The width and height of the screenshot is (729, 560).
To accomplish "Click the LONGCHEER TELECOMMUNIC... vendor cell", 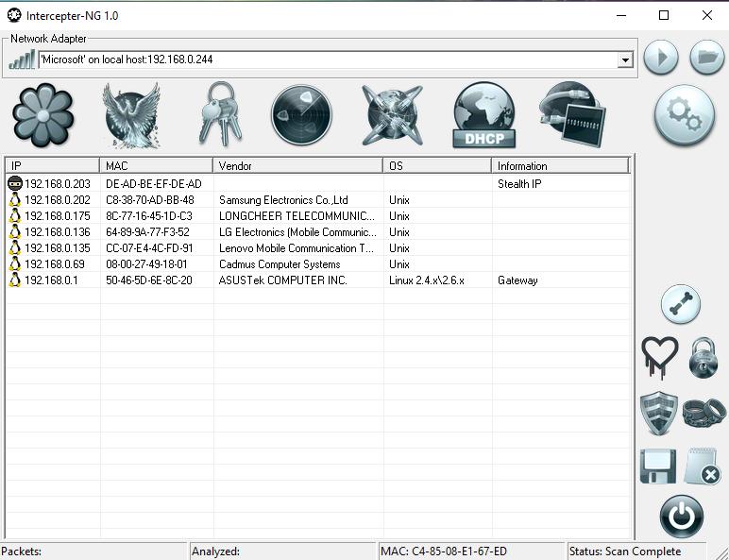I will pyautogui.click(x=297, y=216).
